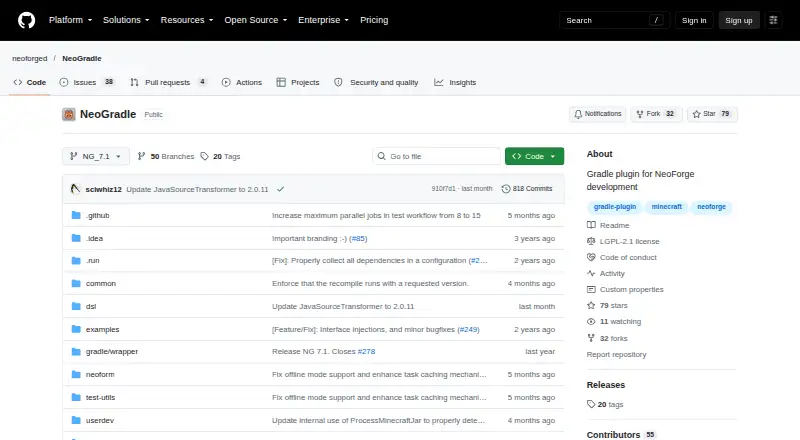Click the star icon beside 79 stars

591,305
